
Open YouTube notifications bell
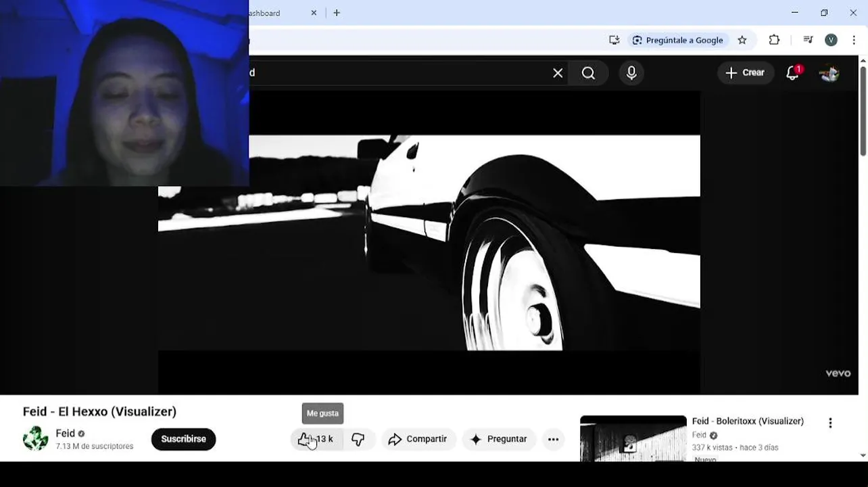click(x=793, y=73)
